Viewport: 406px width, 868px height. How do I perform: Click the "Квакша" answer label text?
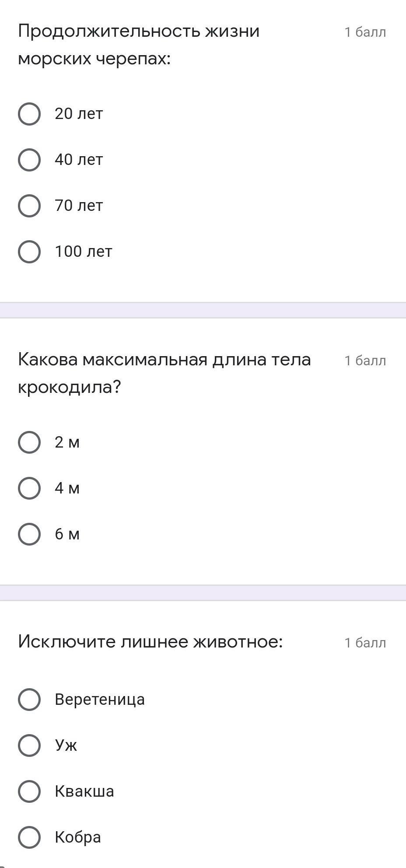84,791
